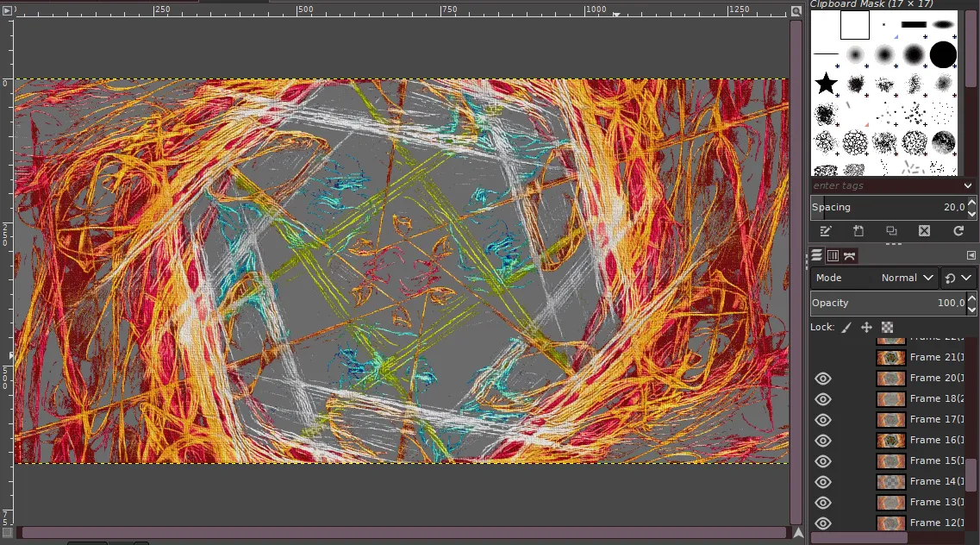980x545 pixels.
Task: Increase layer Opacity with up arrow
Action: pyautogui.click(x=971, y=298)
